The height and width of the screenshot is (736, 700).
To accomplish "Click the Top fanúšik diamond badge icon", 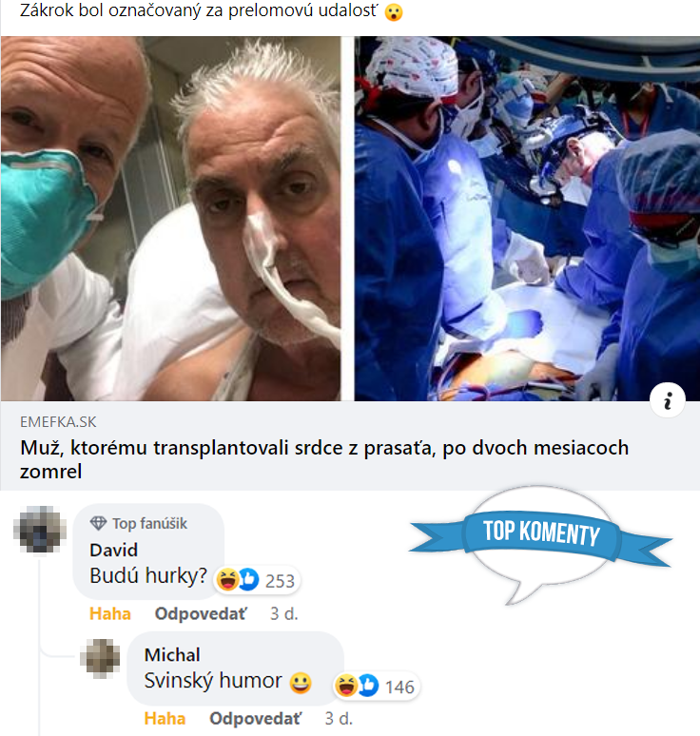I will (x=98, y=523).
